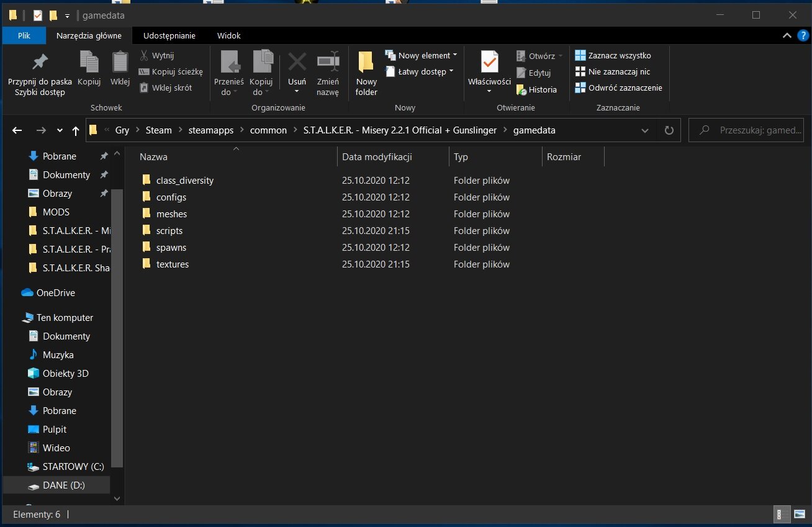The height and width of the screenshot is (527, 812).
Task: Switch to details view in status bar
Action: (782, 515)
